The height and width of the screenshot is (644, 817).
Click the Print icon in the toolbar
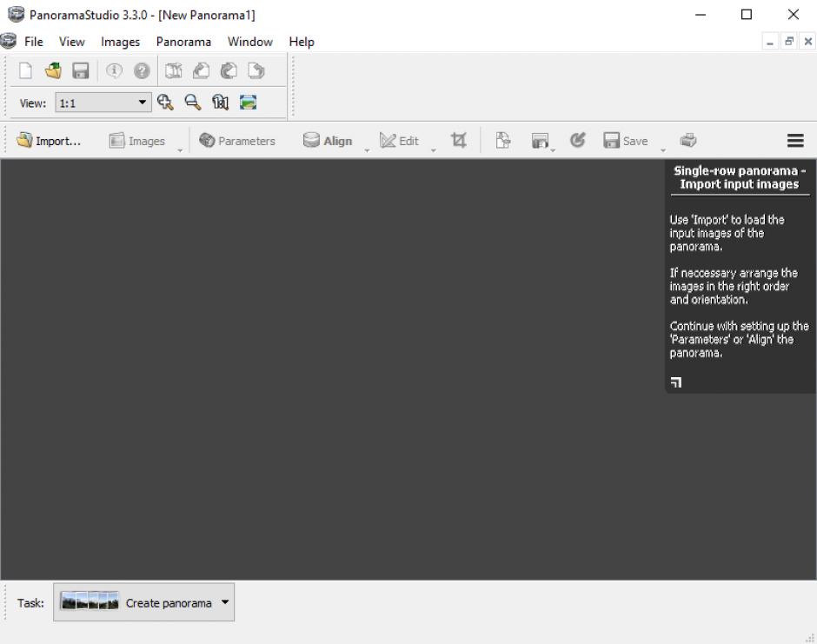pyautogui.click(x=687, y=141)
